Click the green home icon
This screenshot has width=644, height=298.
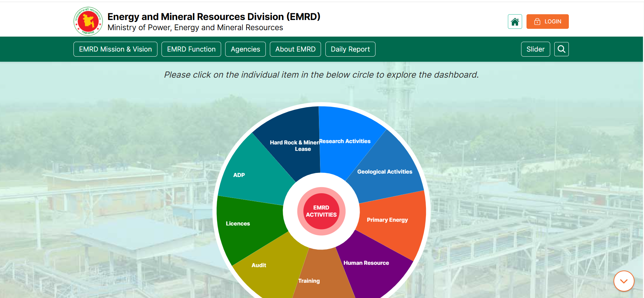pyautogui.click(x=515, y=22)
